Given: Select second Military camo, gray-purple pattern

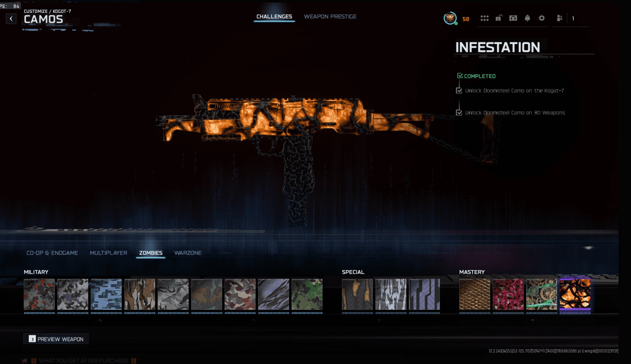Looking at the screenshot, I should click(x=73, y=295).
